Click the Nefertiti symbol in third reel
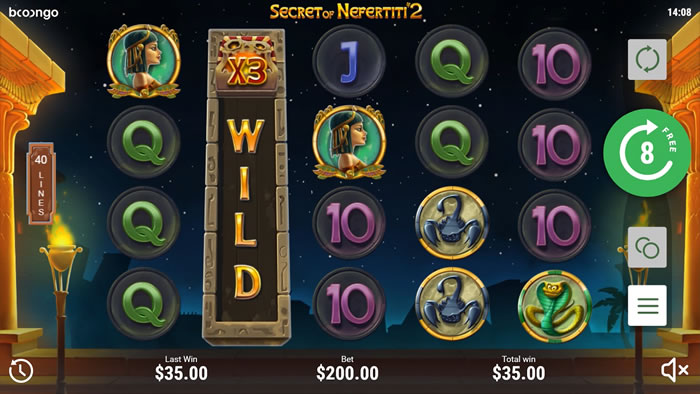700x394 pixels. (x=349, y=142)
